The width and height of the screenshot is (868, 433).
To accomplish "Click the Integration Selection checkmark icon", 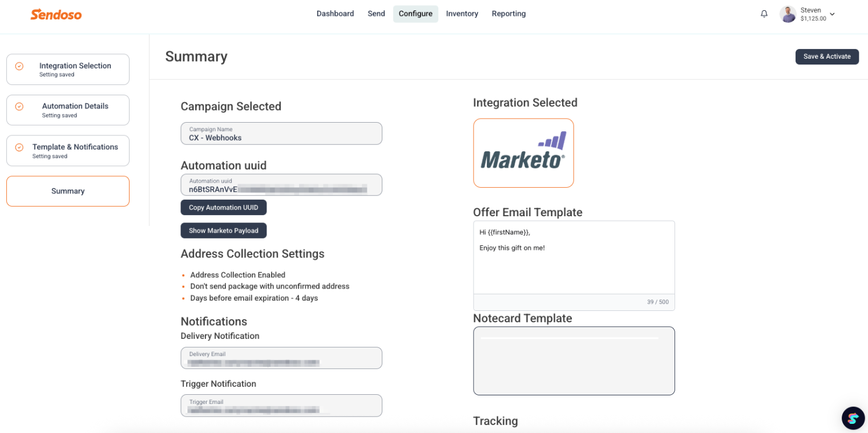I will pos(19,66).
